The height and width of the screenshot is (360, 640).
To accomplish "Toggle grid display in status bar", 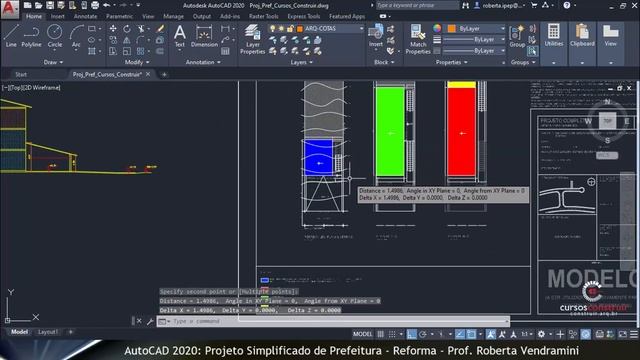I will pyautogui.click(x=380, y=334).
